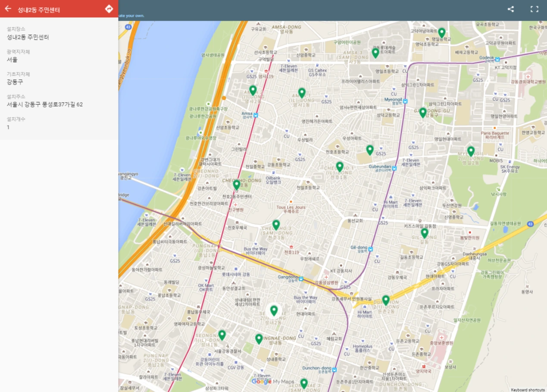
Task: Click the Gangdong subway station icon
Action: [x=301, y=279]
